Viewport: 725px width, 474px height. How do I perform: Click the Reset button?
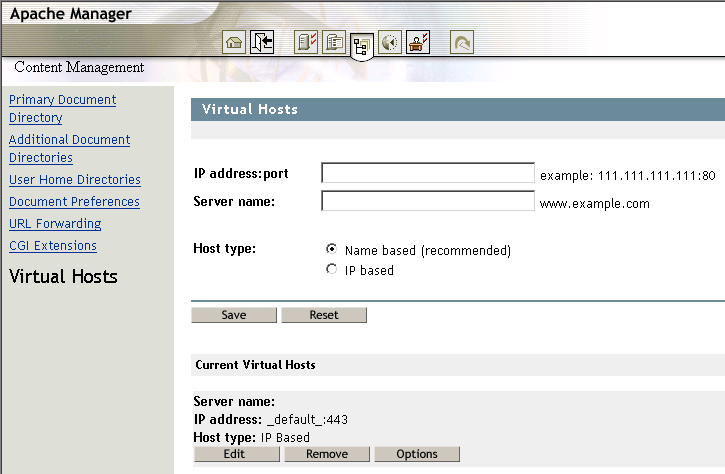click(324, 315)
